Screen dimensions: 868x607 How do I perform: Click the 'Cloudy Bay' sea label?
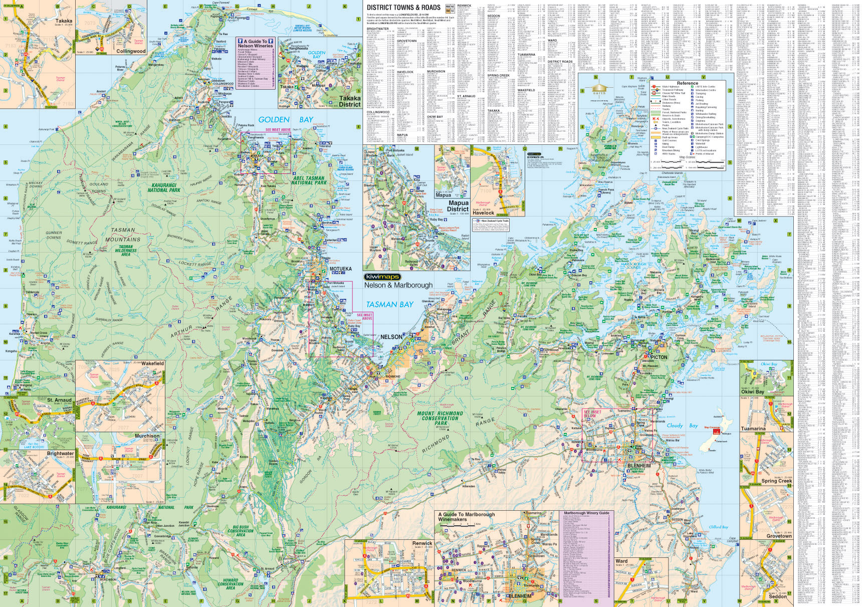[x=682, y=426]
